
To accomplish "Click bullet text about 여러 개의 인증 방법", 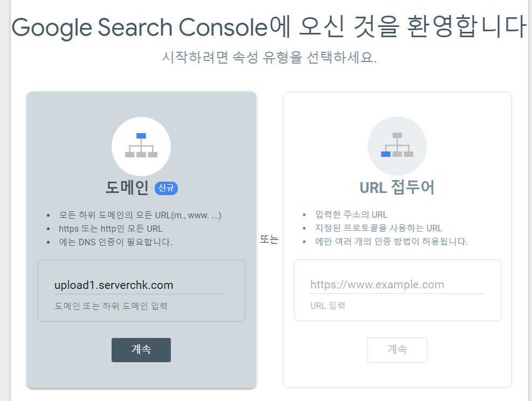I will [391, 241].
